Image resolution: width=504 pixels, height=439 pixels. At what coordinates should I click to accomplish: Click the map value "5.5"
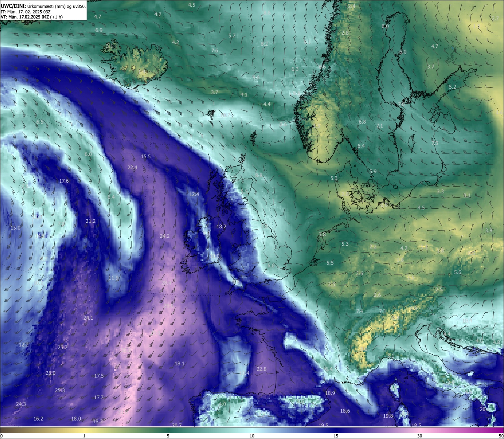pyautogui.click(x=330, y=263)
